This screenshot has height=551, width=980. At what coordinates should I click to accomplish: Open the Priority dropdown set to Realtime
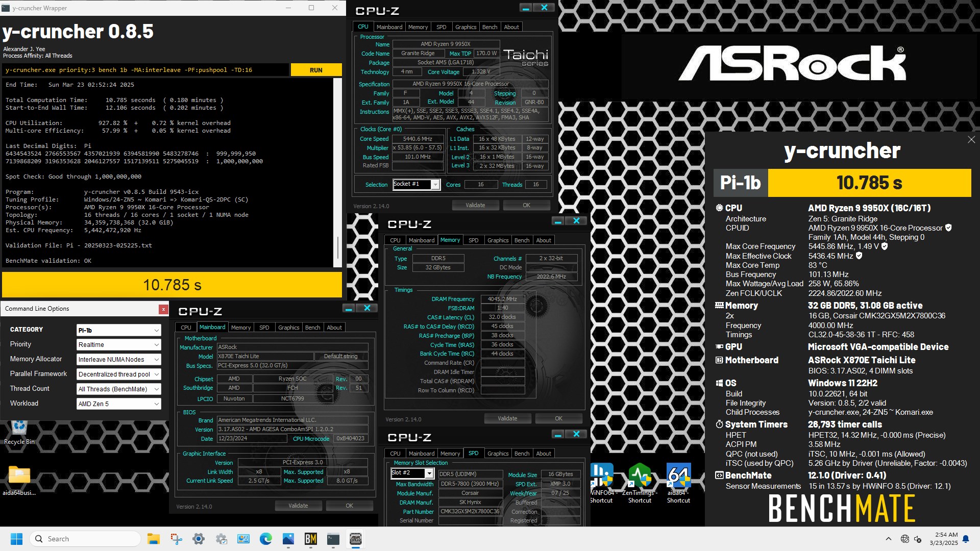[118, 345]
